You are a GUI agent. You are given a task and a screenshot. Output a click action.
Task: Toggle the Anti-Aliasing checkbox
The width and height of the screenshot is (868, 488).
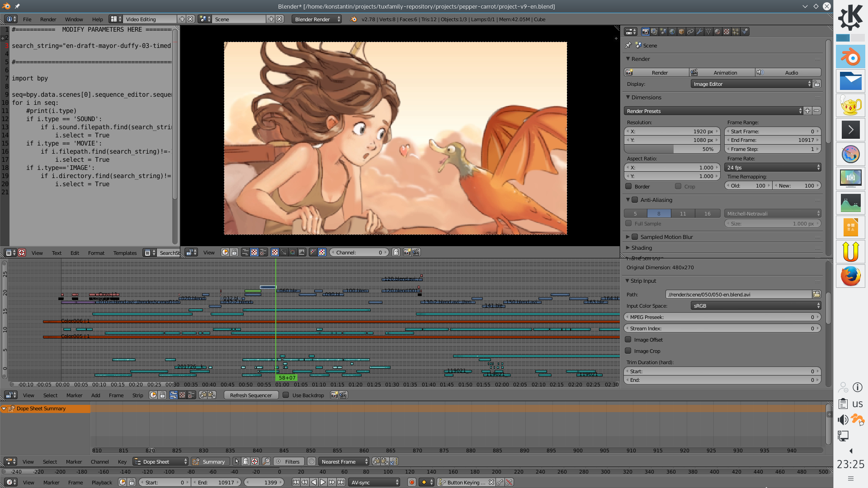coord(635,200)
